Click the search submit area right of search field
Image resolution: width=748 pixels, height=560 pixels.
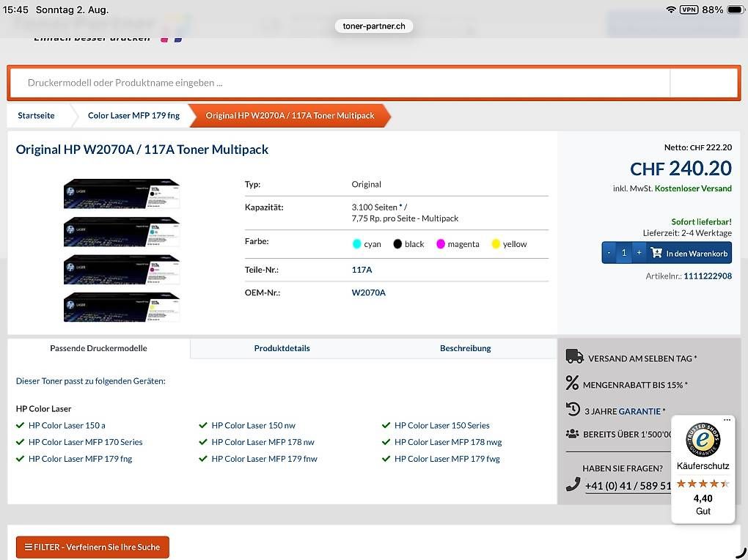[x=704, y=83]
